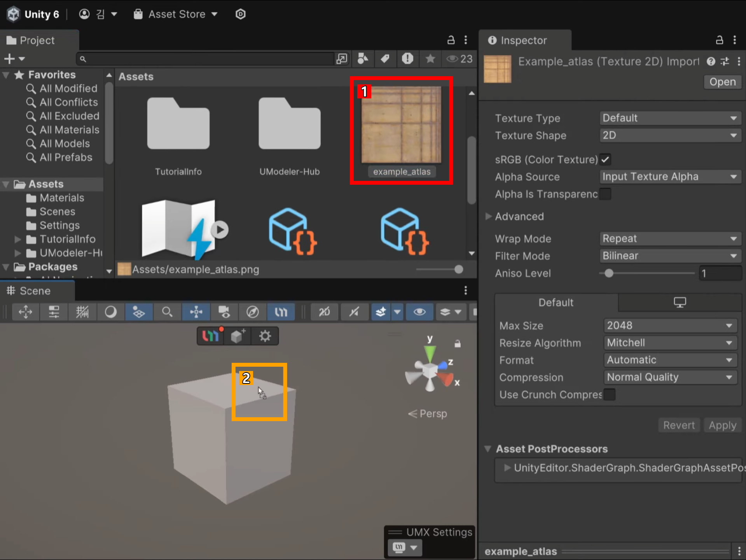The width and height of the screenshot is (746, 560).
Task: Select the All Materials saved search
Action: click(x=69, y=130)
